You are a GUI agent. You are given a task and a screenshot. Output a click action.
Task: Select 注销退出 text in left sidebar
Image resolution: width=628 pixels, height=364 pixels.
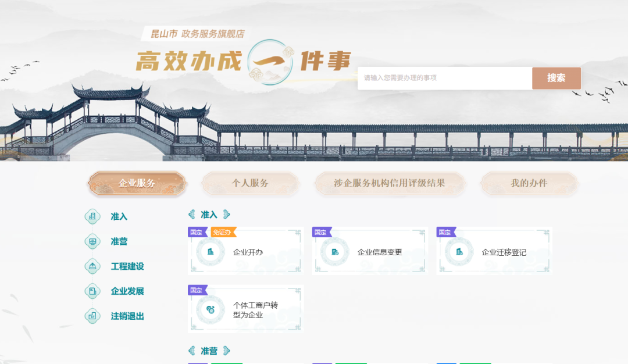tap(127, 316)
